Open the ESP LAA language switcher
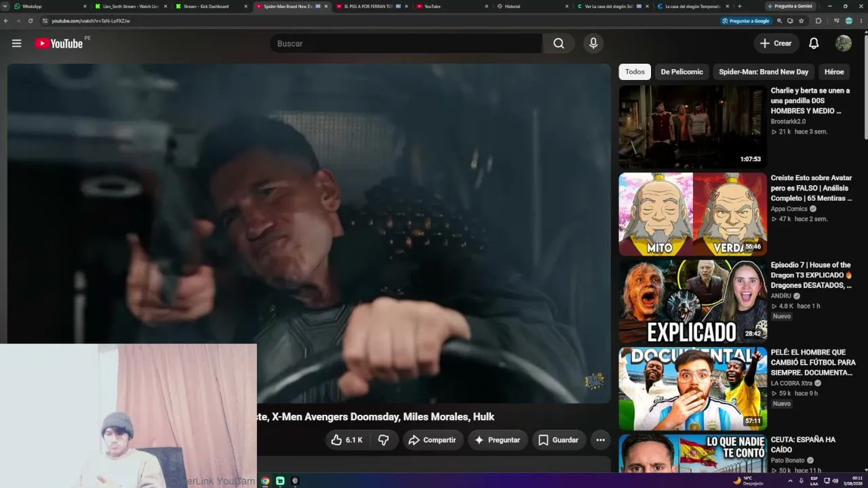Screen dimensions: 868x488 click(x=814, y=481)
